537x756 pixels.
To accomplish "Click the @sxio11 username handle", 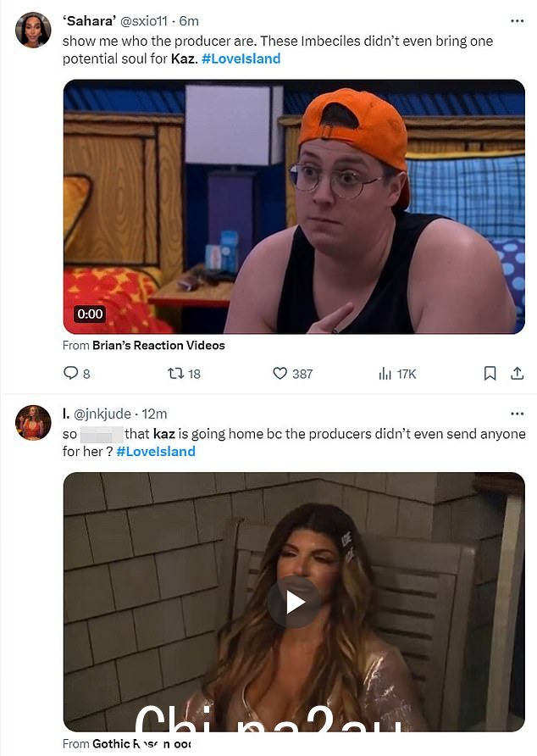I will [x=144, y=21].
